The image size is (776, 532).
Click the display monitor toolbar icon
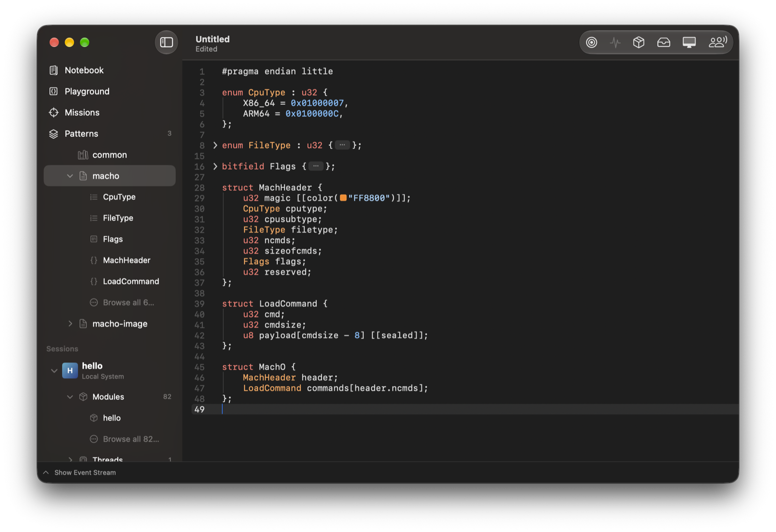[689, 42]
